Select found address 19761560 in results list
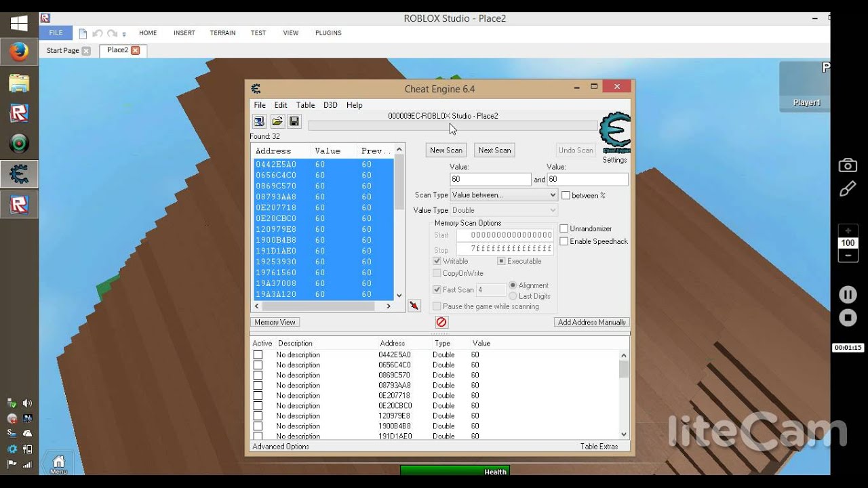This screenshot has width=868, height=488. [323, 272]
